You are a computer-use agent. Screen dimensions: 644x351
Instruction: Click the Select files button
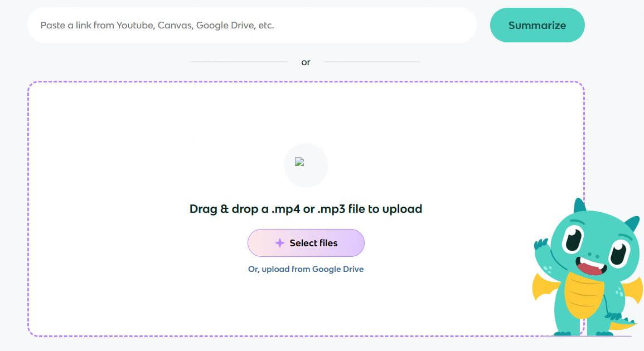(306, 243)
